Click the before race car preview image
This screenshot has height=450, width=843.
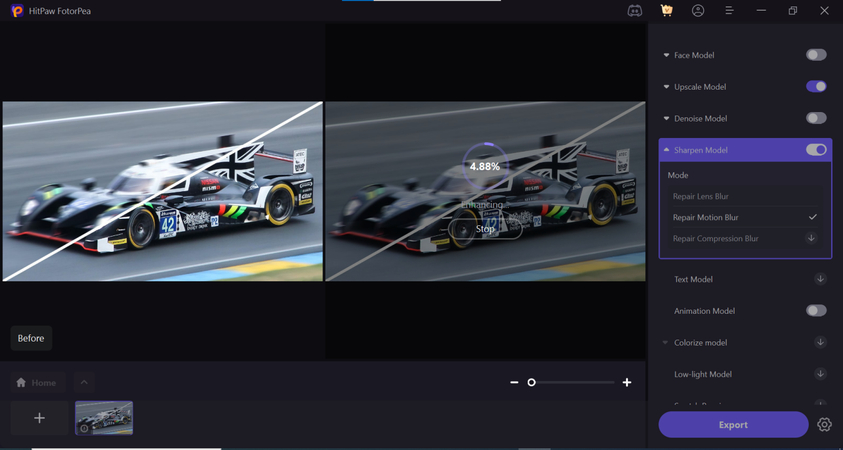tap(163, 191)
